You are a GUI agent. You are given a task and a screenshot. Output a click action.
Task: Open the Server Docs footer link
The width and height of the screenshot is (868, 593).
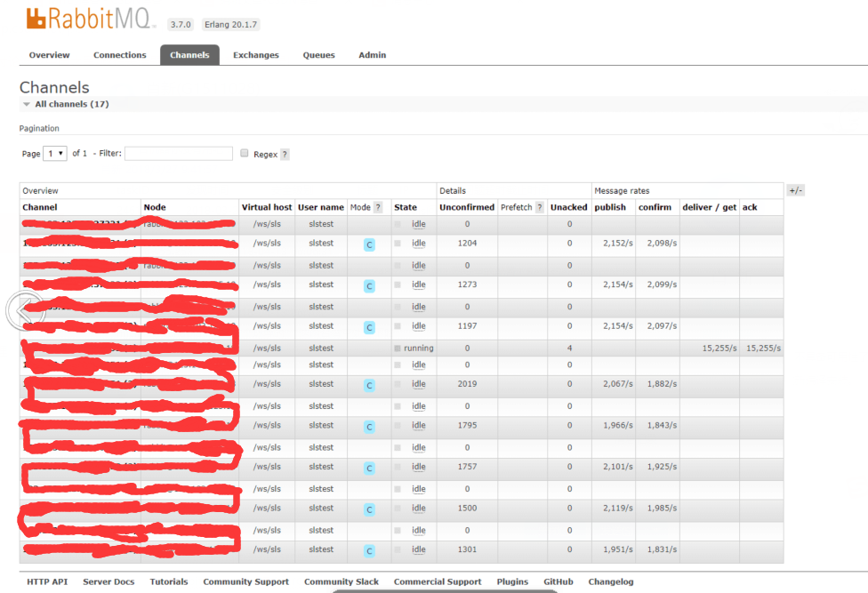(x=108, y=581)
